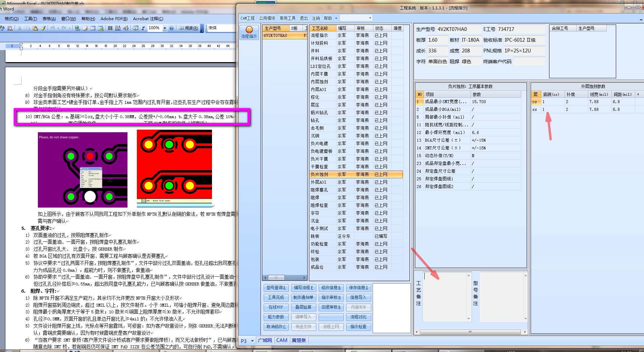The width and height of the screenshot is (644, 352).
Task: Click the 注销 menu item
Action: click(316, 18)
